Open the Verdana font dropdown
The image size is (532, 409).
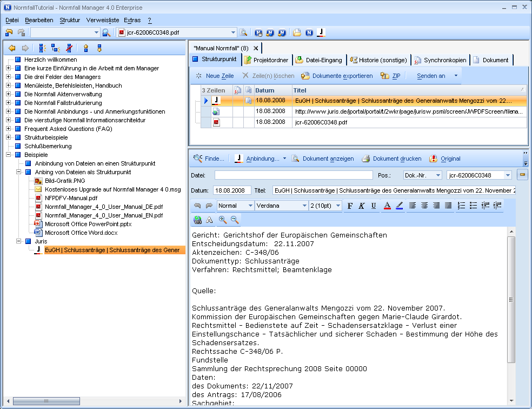click(x=304, y=206)
